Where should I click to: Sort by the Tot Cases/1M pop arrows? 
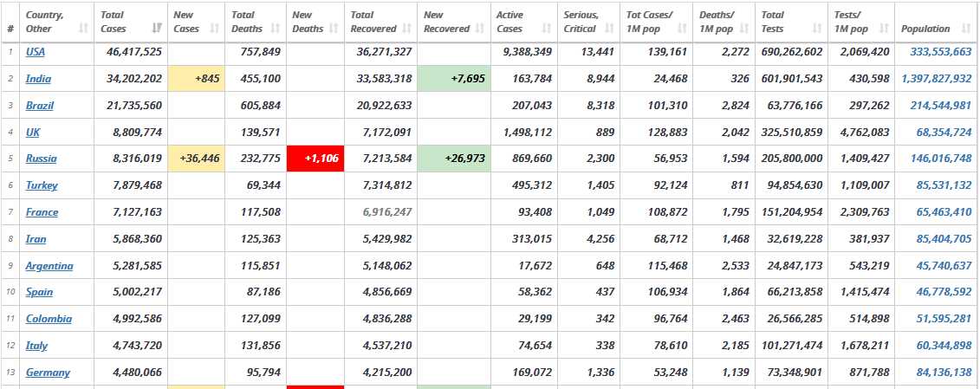[683, 29]
